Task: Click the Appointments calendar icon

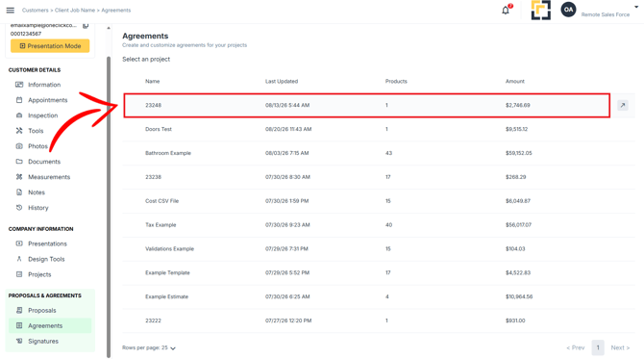Action: click(19, 100)
